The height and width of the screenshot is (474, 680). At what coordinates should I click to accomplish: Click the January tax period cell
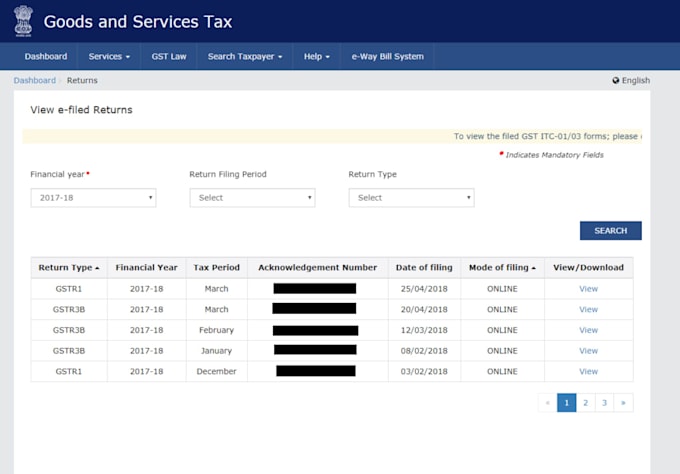(x=216, y=351)
